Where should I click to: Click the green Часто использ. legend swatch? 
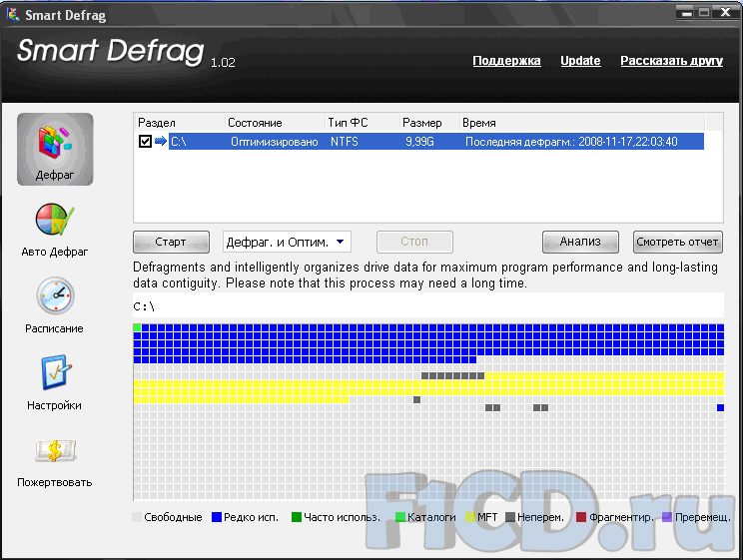pos(297,517)
